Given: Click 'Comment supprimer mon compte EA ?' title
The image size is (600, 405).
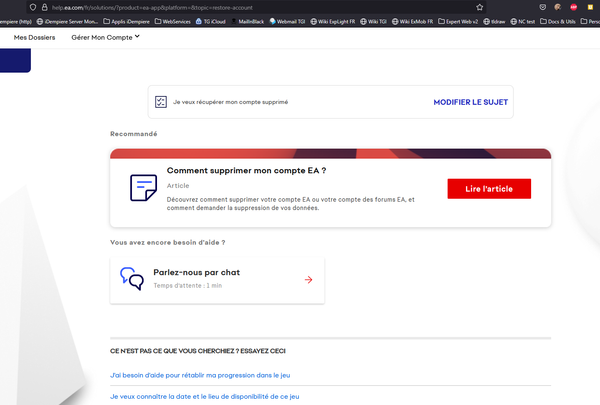Looking at the screenshot, I should [x=246, y=170].
